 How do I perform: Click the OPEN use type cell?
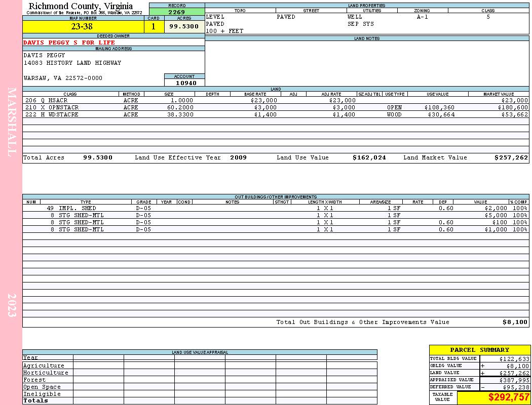[394, 107]
